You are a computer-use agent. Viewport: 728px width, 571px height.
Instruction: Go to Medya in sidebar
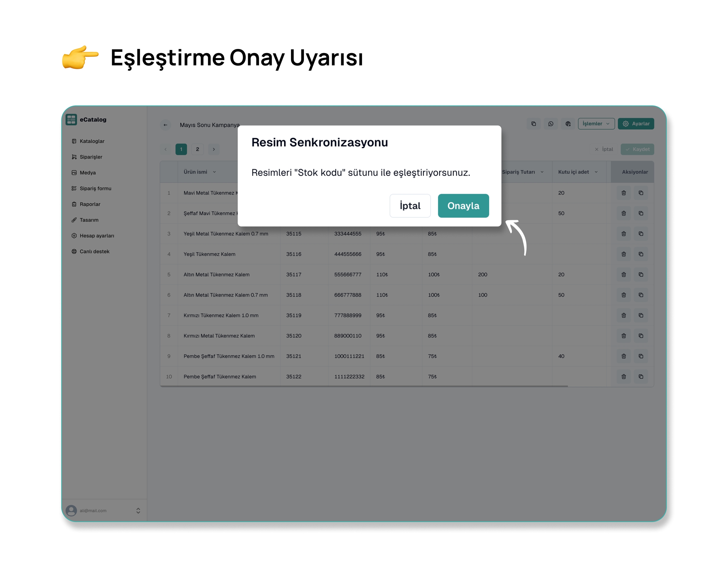pyautogui.click(x=88, y=173)
